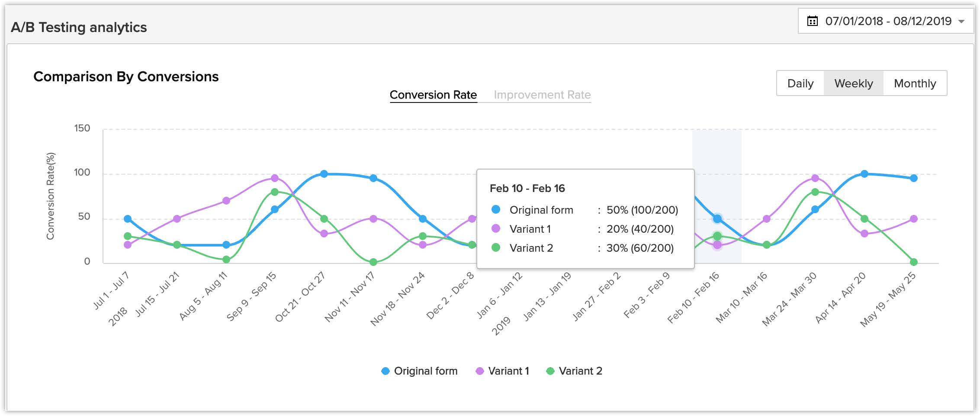Switch to Monthly view
The image size is (980, 416).
point(915,83)
